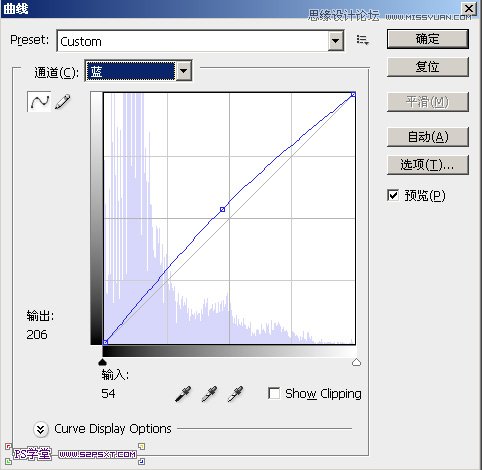
Task: Click the output value 206
Action: click(37, 334)
